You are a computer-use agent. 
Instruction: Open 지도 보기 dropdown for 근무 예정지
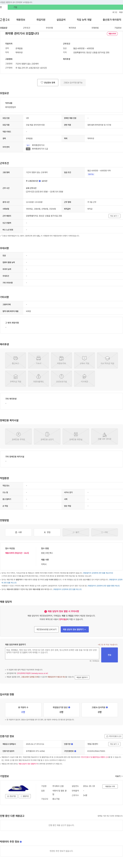115,216
